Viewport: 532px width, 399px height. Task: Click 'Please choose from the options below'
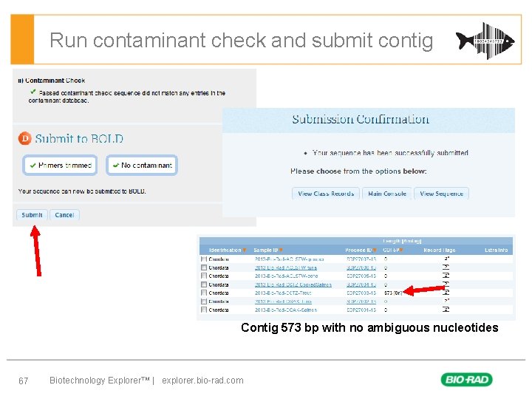point(358,171)
